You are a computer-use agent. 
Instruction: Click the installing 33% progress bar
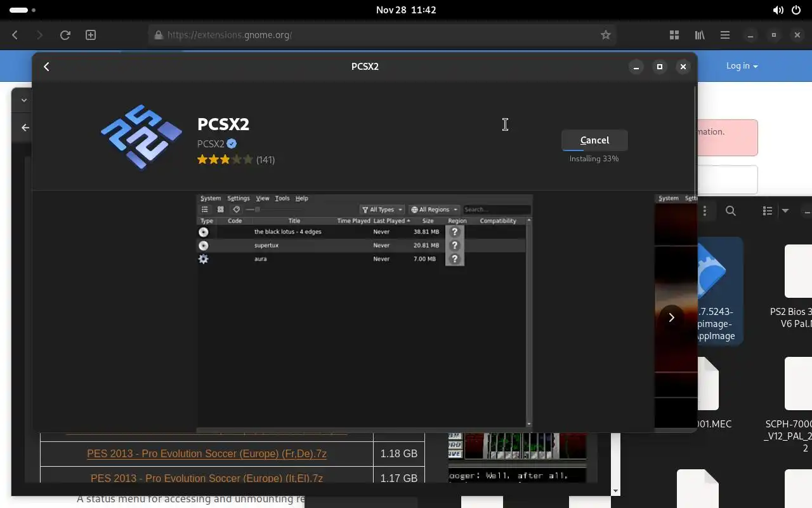click(594, 150)
